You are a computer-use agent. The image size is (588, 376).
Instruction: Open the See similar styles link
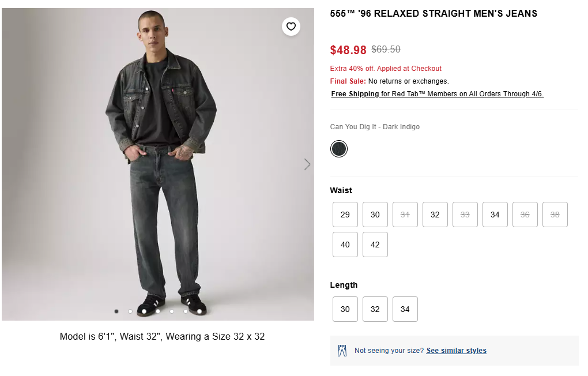pyautogui.click(x=456, y=351)
